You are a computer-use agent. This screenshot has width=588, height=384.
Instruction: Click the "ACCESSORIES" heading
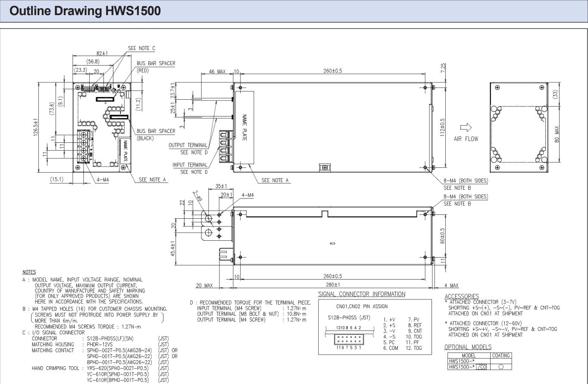click(x=461, y=296)
